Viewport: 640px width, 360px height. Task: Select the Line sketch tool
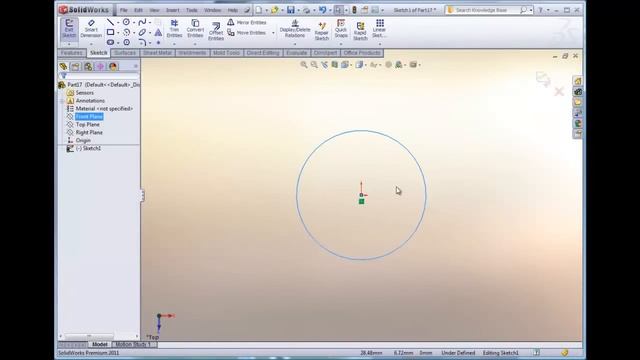click(110, 22)
